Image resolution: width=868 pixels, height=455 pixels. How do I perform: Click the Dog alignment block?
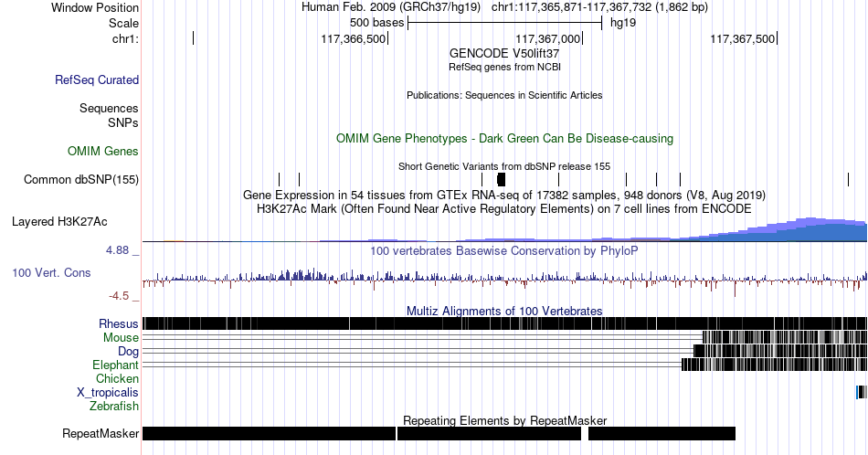pos(780,350)
